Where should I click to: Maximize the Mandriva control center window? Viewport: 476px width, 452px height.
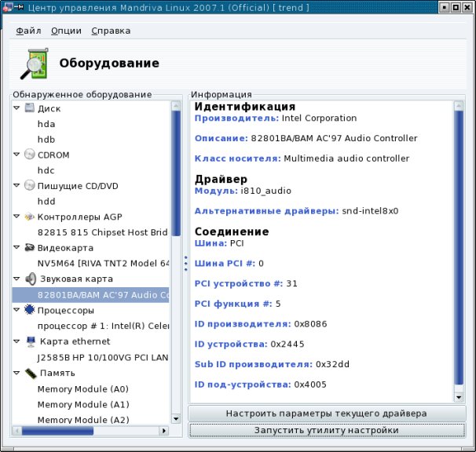(x=456, y=7)
